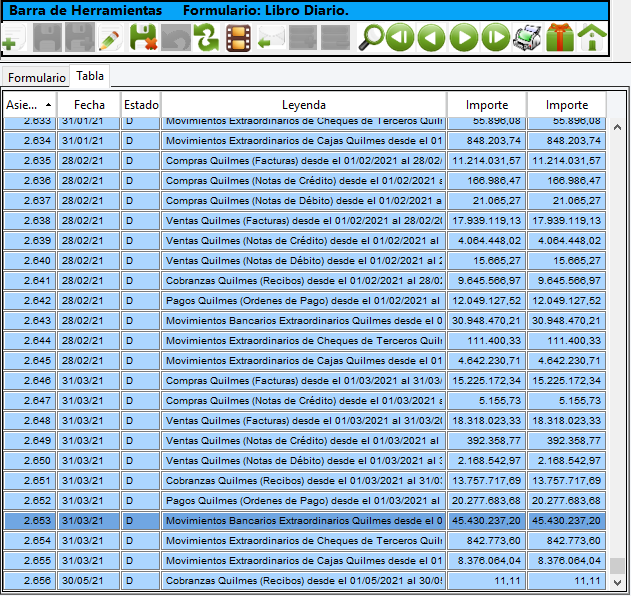Select entry number 2.651

29,481
